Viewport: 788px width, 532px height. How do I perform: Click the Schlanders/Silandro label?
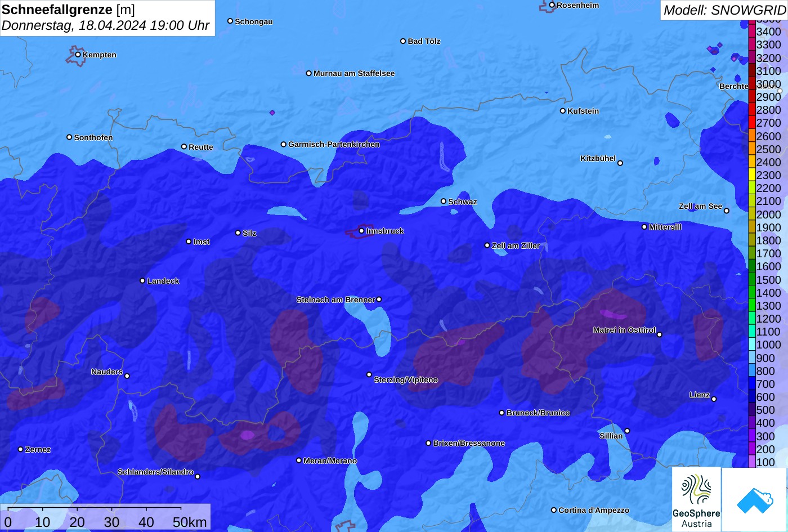coord(155,472)
